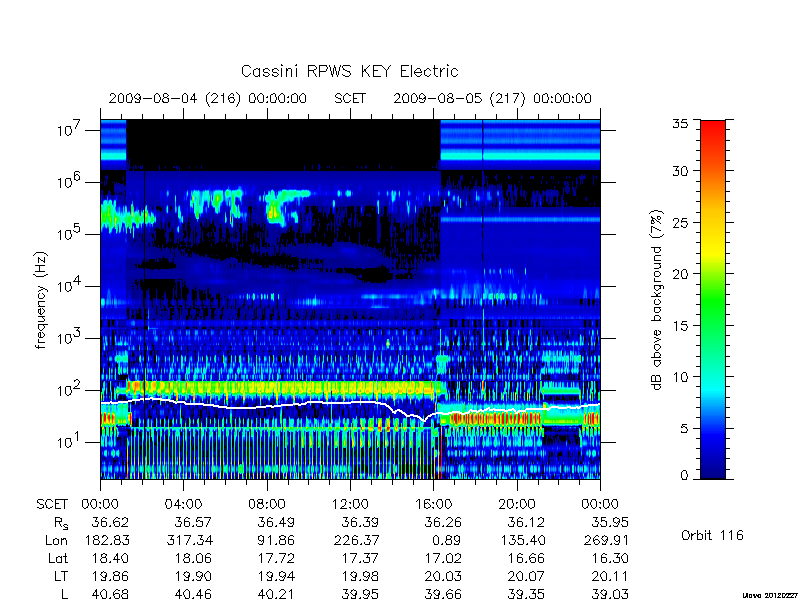Select Rs value 35.95
Image resolution: width=800 pixels, height=600 pixels.
[610, 523]
